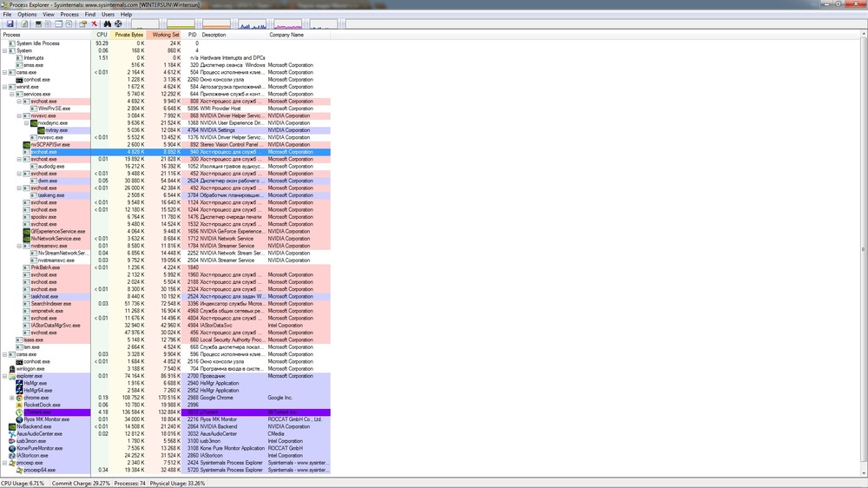868x488 pixels.
Task: Sort by the CPU column header
Action: [x=100, y=35]
